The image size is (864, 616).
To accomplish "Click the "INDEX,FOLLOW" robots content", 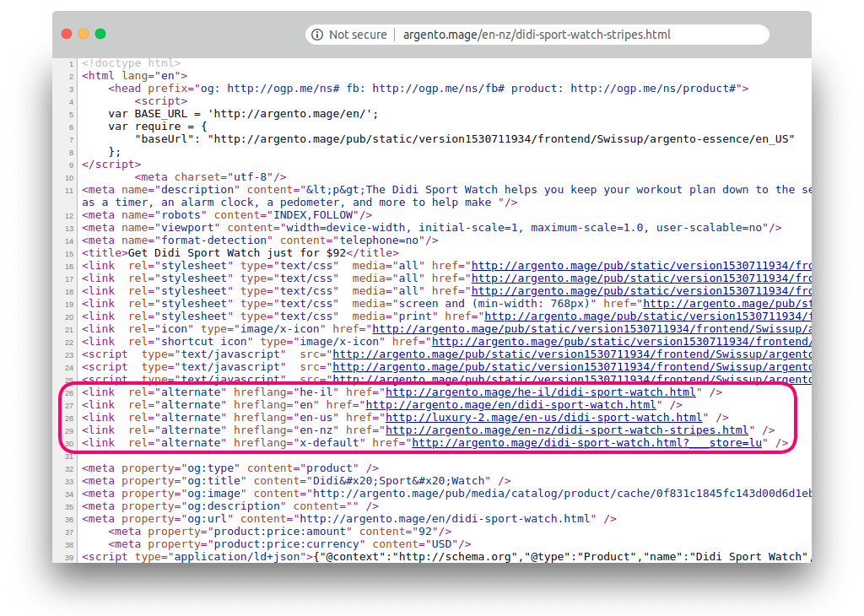I will (x=313, y=215).
